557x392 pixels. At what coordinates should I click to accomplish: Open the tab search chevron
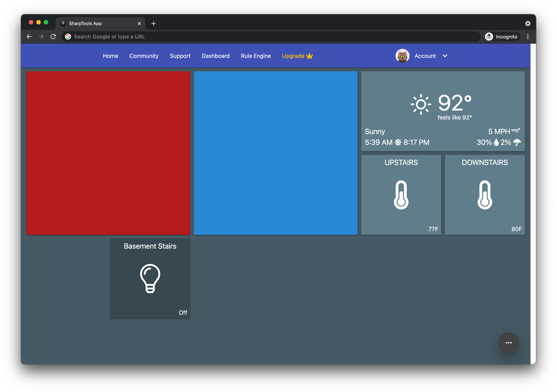click(x=528, y=23)
